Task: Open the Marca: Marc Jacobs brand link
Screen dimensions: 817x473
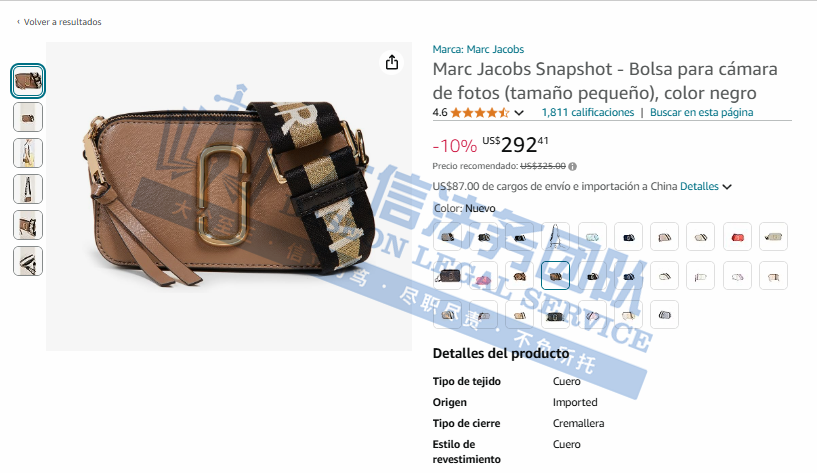Action: 478,49
